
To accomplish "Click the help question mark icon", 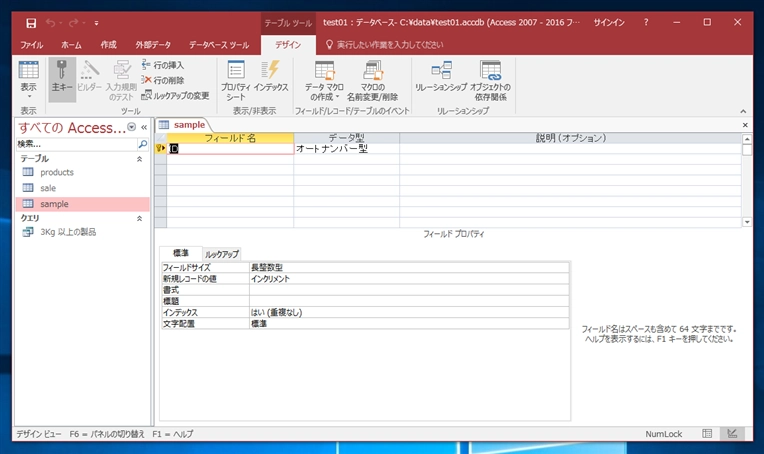I will click(x=646, y=22).
